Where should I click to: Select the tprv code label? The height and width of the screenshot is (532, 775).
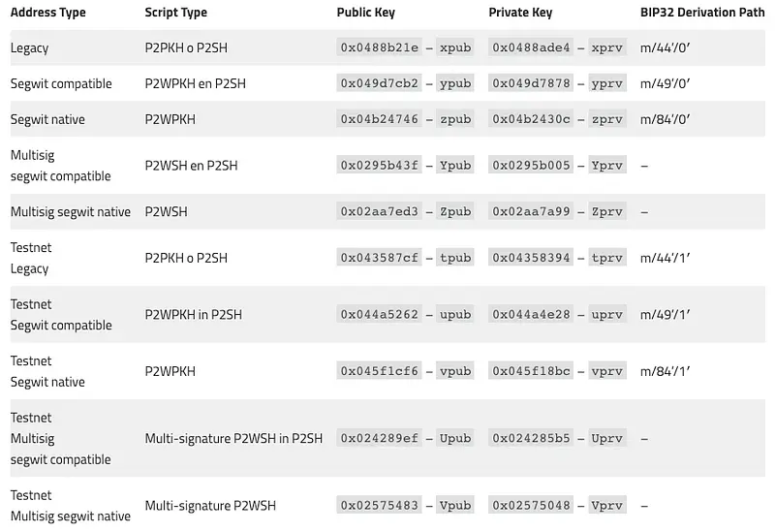[x=607, y=258]
